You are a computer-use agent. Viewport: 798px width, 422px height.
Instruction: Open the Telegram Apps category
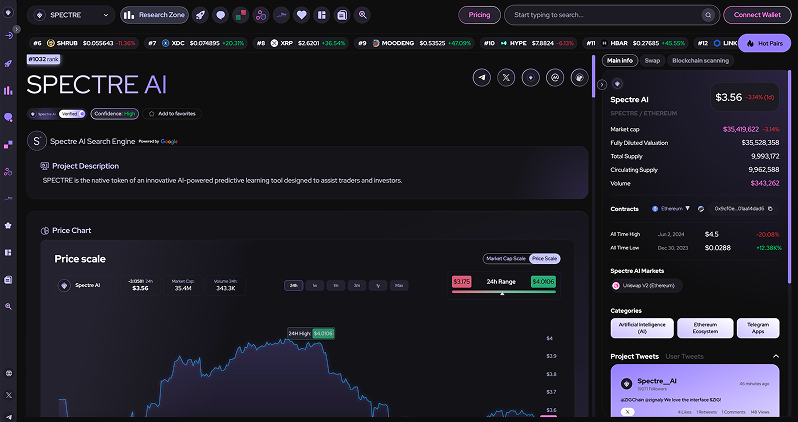pyautogui.click(x=758, y=328)
